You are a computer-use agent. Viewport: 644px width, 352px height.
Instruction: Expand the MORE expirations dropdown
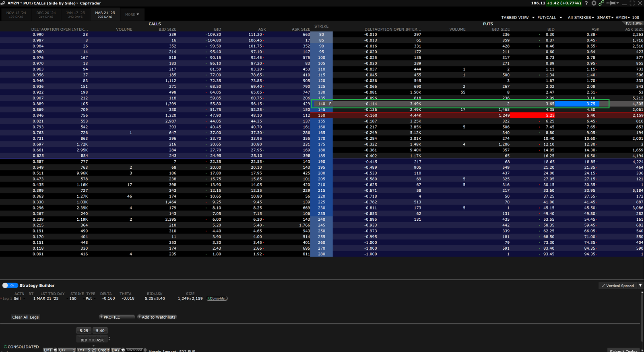coord(132,14)
